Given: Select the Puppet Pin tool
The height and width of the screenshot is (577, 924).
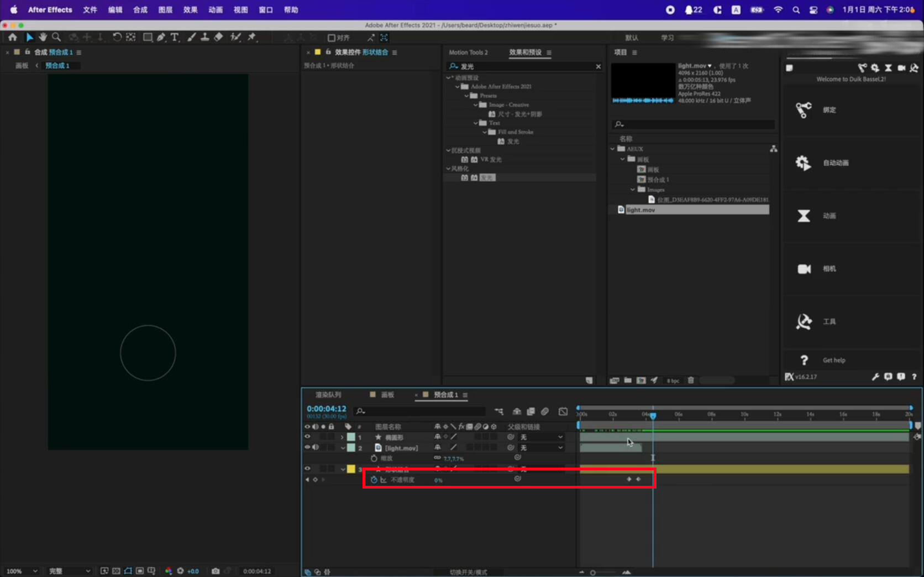Looking at the screenshot, I should (x=252, y=37).
